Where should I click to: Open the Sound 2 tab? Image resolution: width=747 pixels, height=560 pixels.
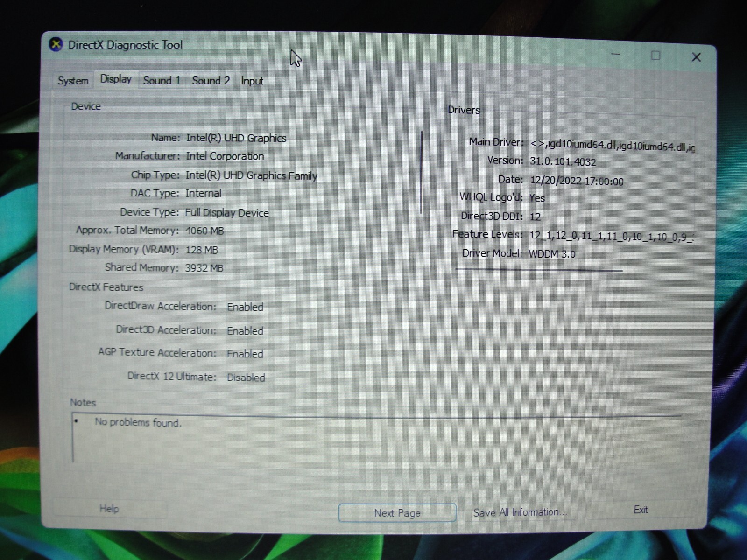point(211,80)
